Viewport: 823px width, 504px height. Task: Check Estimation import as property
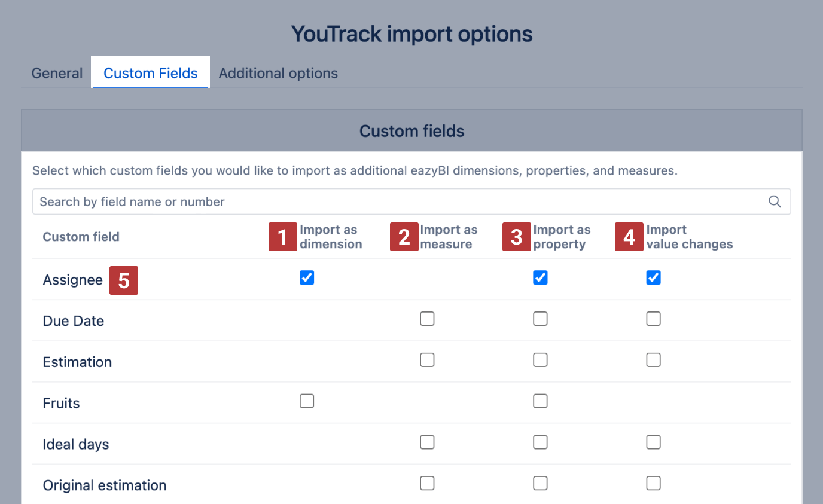click(540, 360)
